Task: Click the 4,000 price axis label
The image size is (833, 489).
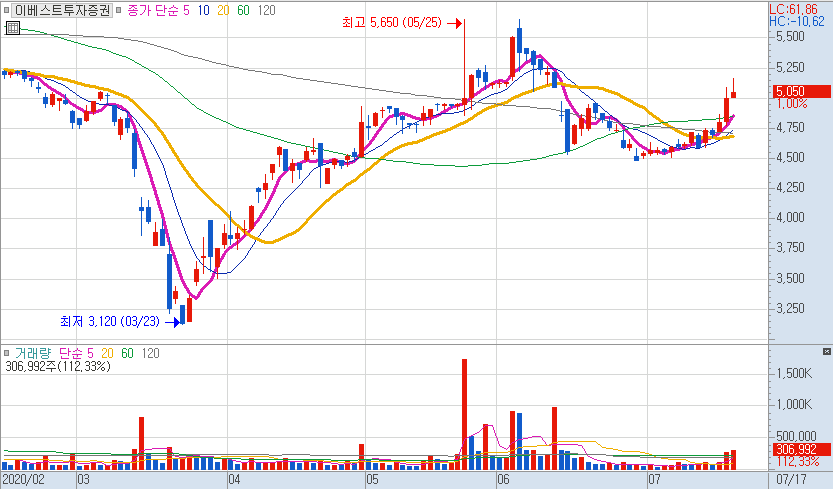Action: tap(790, 218)
